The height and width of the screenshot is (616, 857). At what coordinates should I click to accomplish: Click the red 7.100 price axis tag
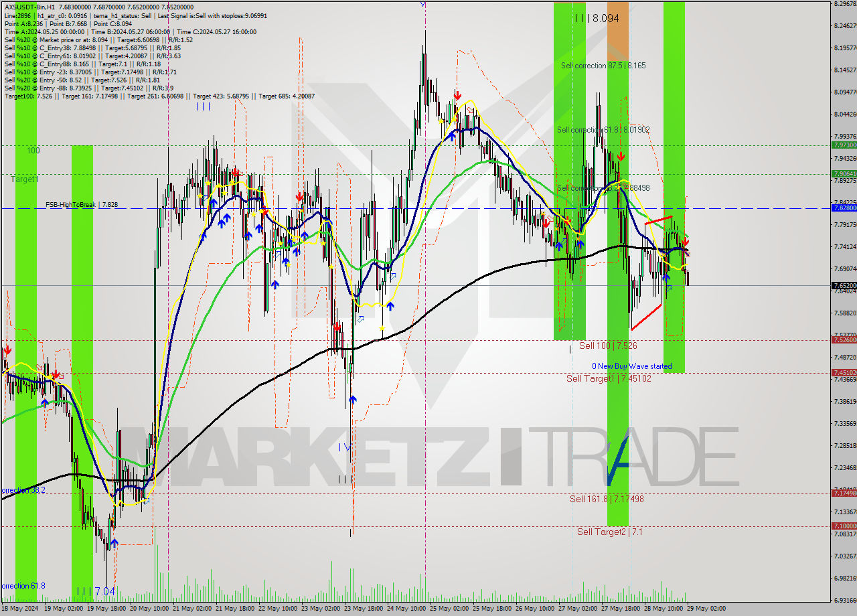844,526
